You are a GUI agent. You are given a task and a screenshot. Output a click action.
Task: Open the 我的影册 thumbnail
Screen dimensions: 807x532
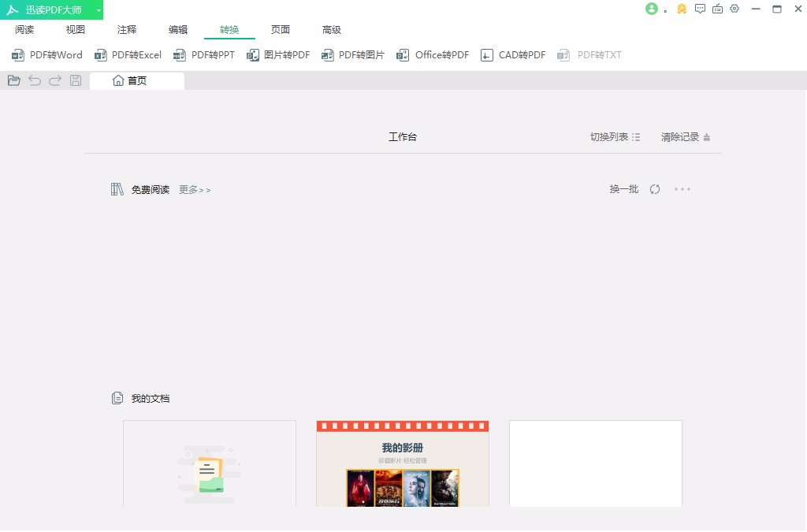coord(402,463)
